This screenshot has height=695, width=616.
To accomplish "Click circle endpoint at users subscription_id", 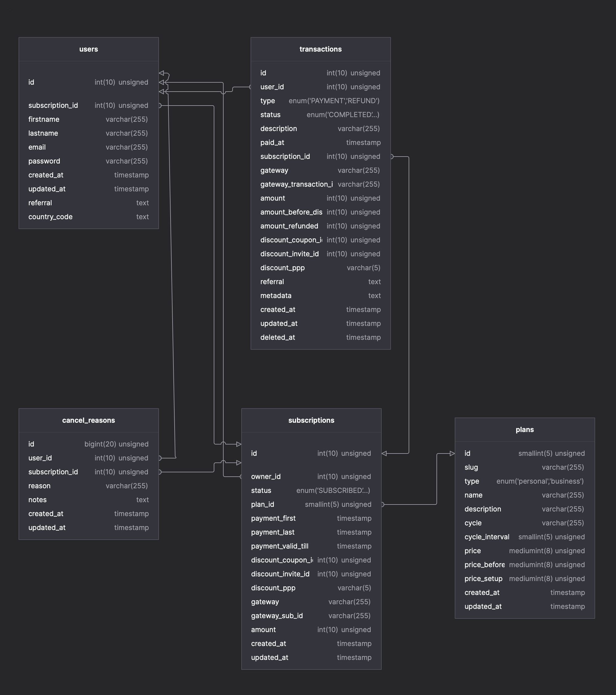I will pyautogui.click(x=160, y=106).
